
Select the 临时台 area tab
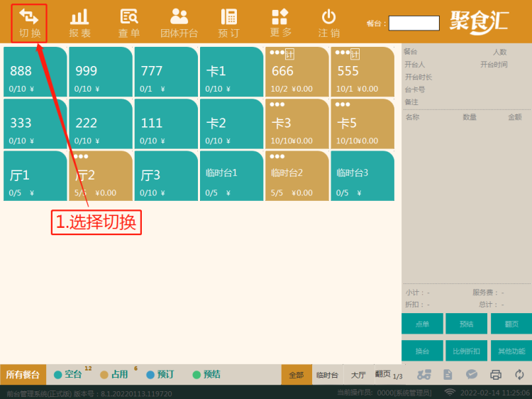pos(328,375)
